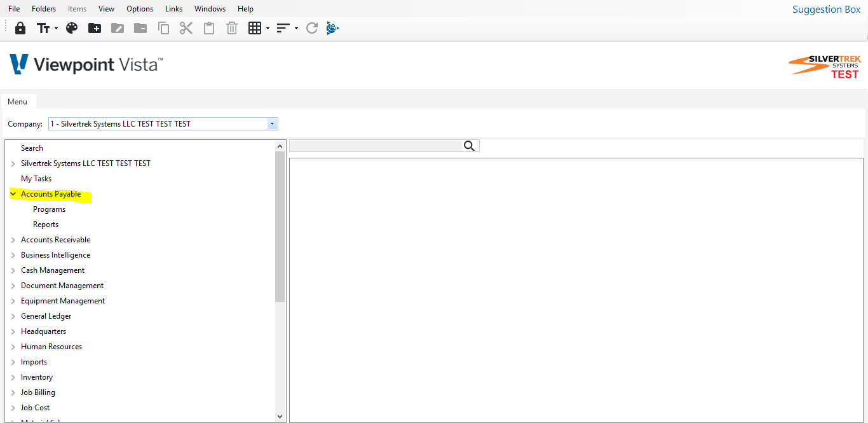Click the clipboard paste icon
Screen dimensions: 868x423
point(209,28)
